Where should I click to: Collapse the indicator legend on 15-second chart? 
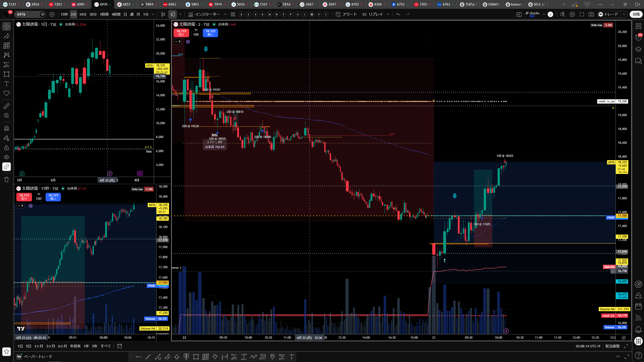pos(21,206)
